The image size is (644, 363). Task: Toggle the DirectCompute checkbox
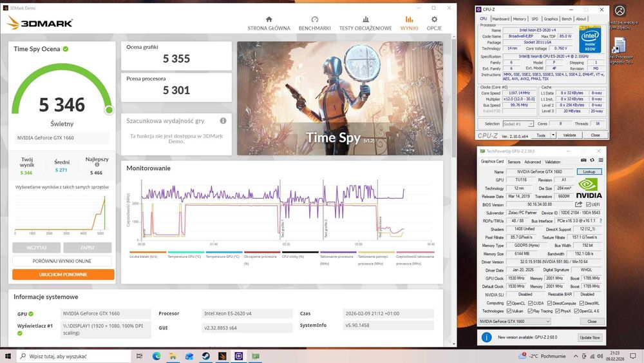point(549,304)
